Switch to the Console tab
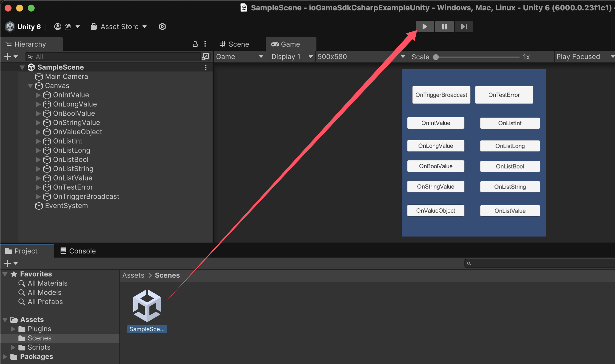 pyautogui.click(x=78, y=251)
